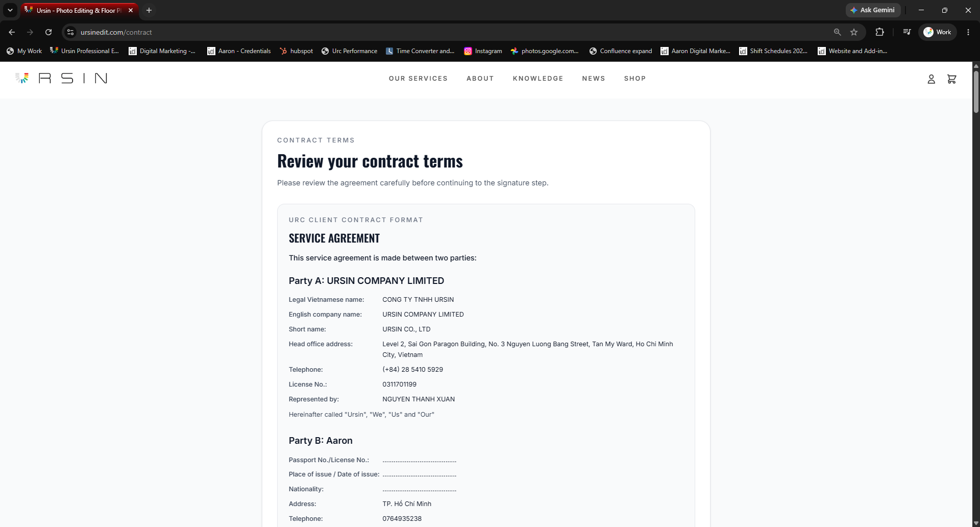Open the OUR SERVICES menu
Image resolution: width=980 pixels, height=527 pixels.
click(x=418, y=79)
